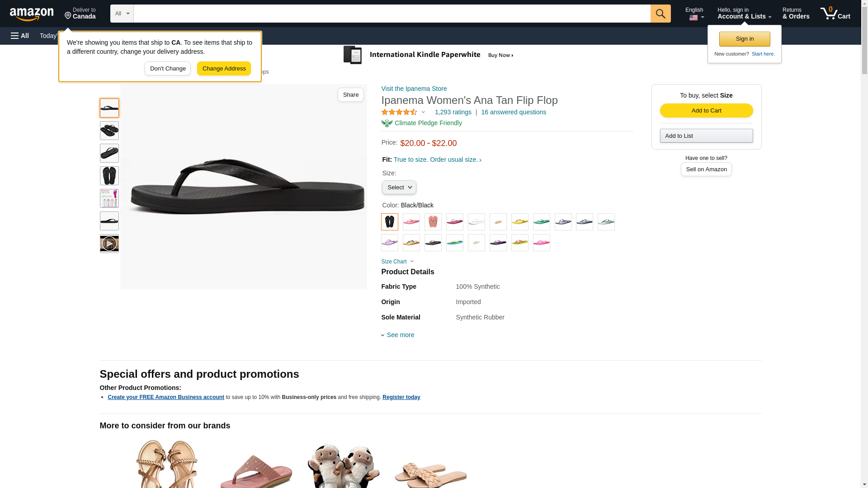Screen dimensions: 868x488
Task: Expand the search category All dropdown
Action: click(122, 14)
